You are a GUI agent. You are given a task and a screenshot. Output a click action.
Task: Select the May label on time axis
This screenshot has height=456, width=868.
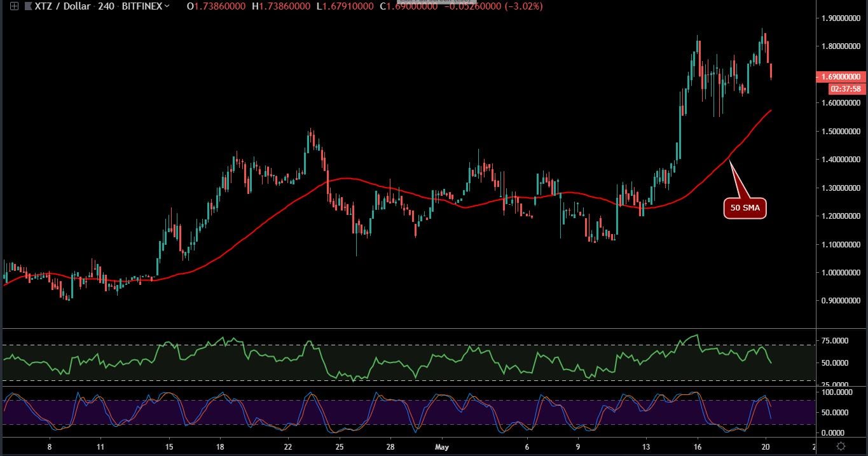coord(441,447)
